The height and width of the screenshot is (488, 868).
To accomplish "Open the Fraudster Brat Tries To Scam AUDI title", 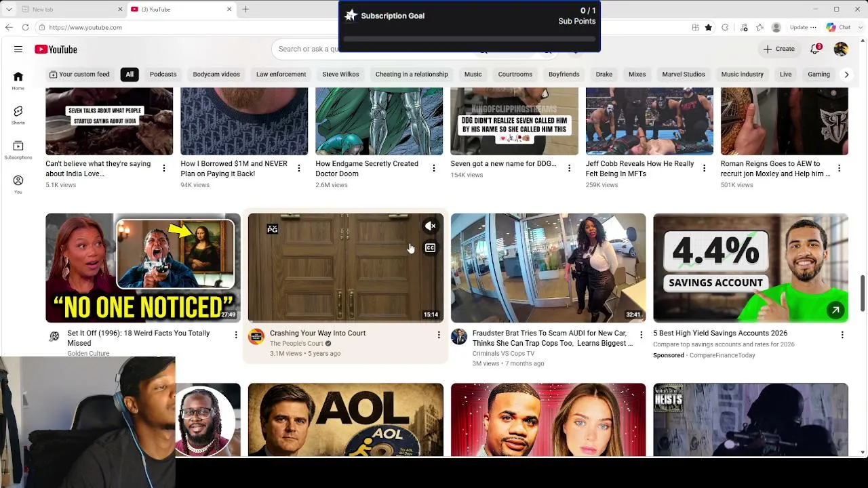I will 552,338.
